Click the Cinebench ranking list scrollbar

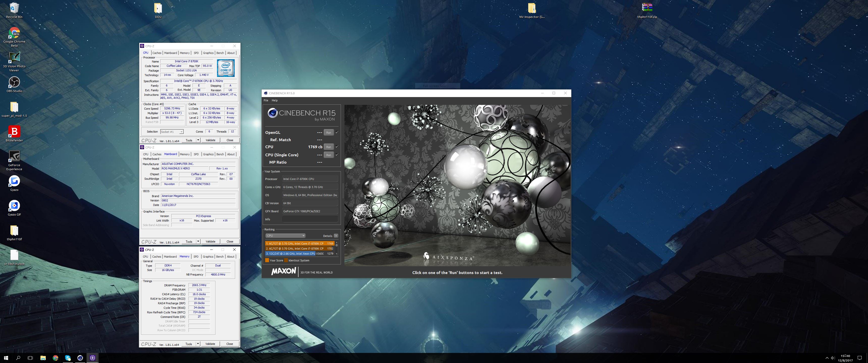click(x=337, y=248)
